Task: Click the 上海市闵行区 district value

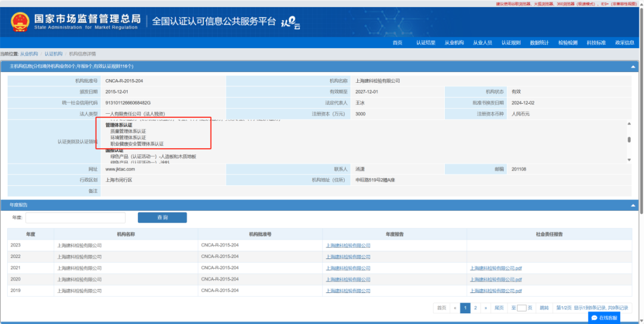Action: (x=119, y=180)
